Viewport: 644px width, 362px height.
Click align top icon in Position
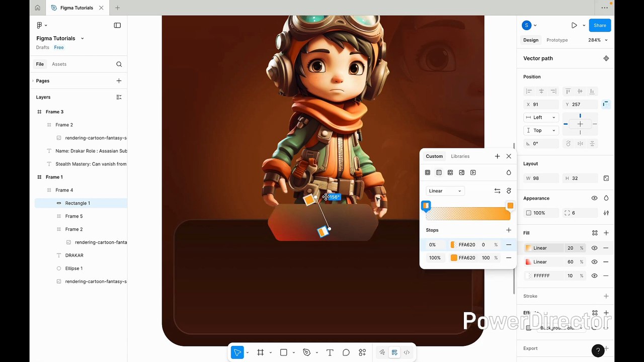point(568,91)
